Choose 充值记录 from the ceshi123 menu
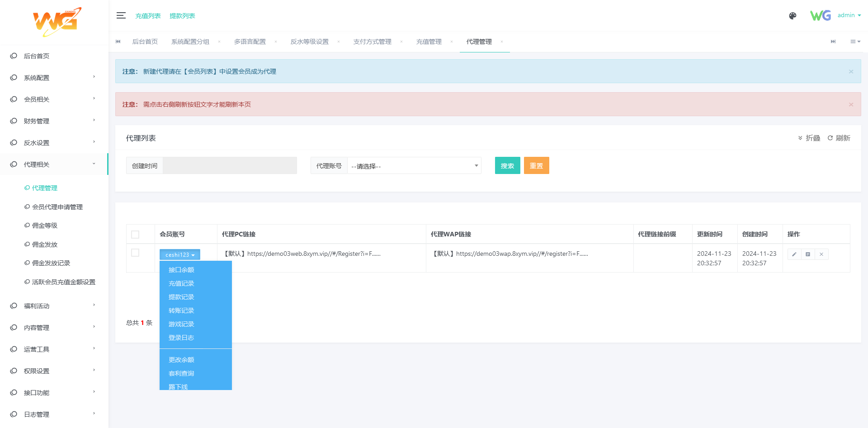The image size is (868, 428). [x=181, y=283]
